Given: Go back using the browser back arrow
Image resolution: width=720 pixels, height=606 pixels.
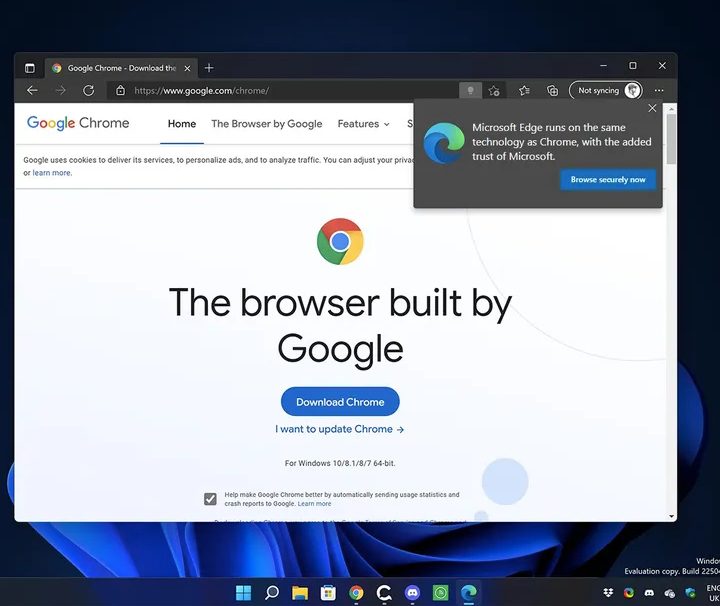Looking at the screenshot, I should (32, 90).
